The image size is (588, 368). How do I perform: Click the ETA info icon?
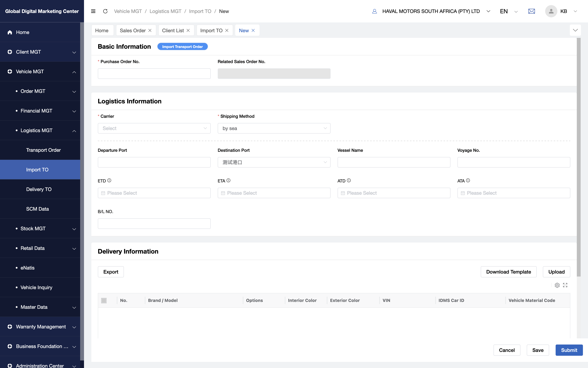click(x=228, y=180)
